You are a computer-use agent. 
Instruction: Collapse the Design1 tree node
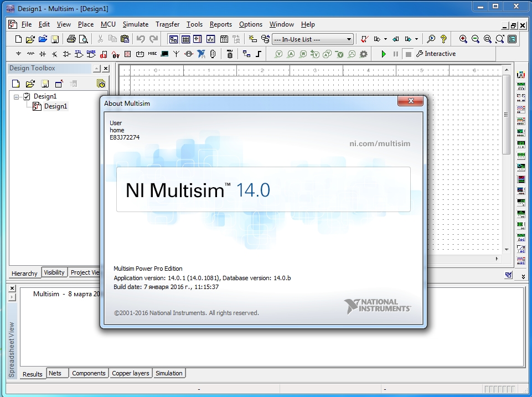[x=17, y=96]
